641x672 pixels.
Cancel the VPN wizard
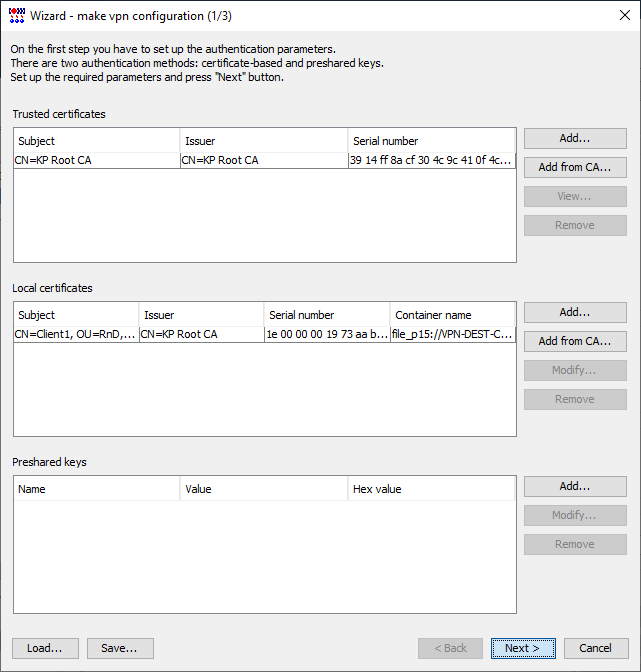[x=595, y=648]
